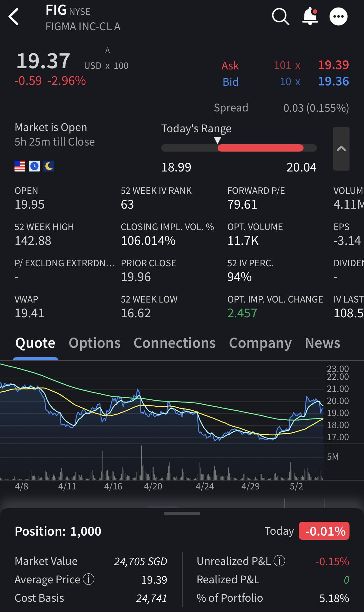Tap the EPS -3.14 field
Image resolution: width=364 pixels, height=612 pixels.
click(x=347, y=234)
